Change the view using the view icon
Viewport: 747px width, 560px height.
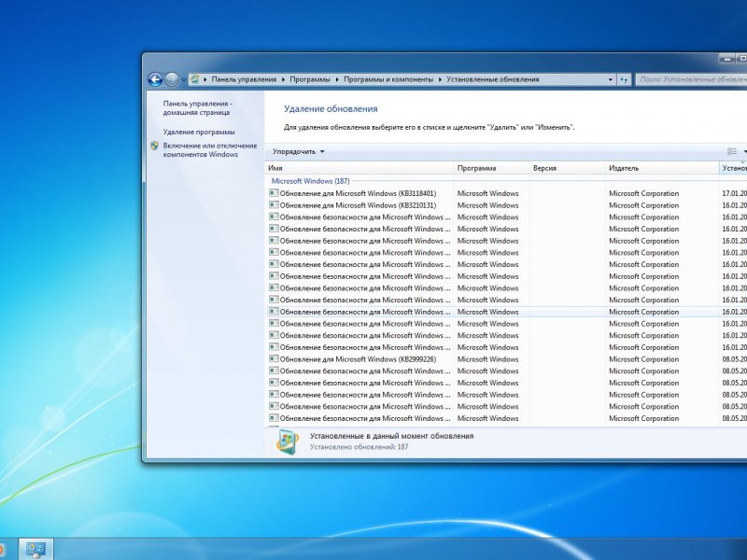[x=732, y=151]
